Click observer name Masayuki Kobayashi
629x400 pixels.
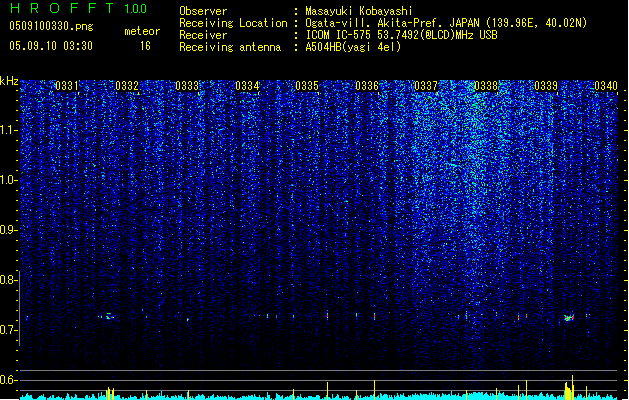point(359,11)
